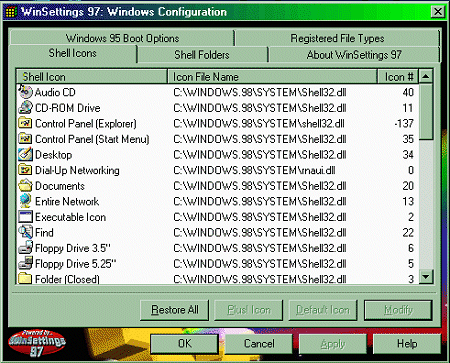
Task: Open the Registered File Types tab
Action: (337, 38)
